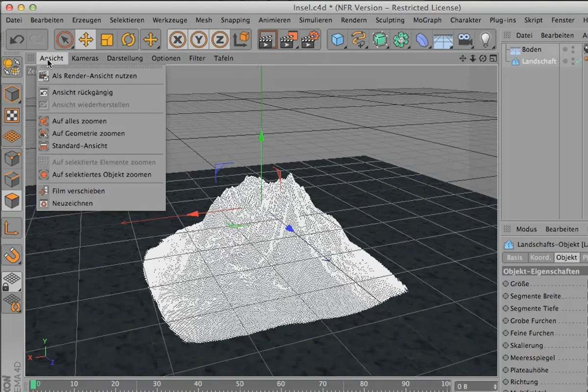
Task: Open the Rendern menu
Action: point(354,20)
